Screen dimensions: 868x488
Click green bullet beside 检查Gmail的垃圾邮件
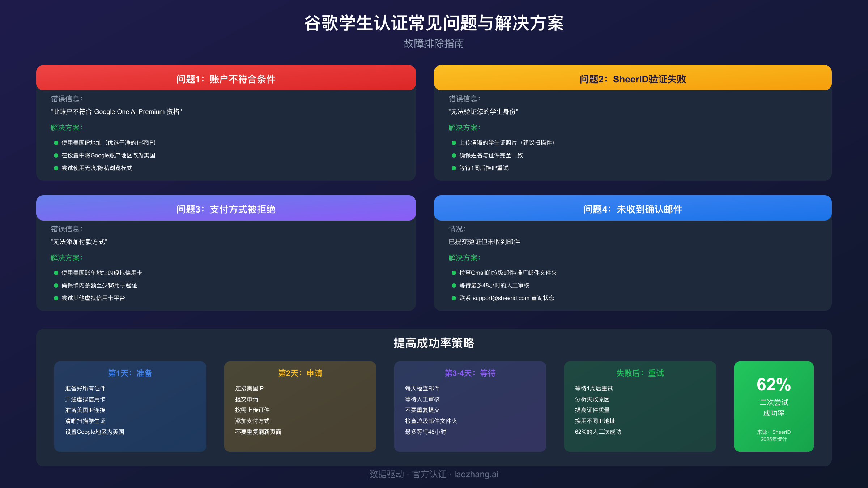(454, 273)
